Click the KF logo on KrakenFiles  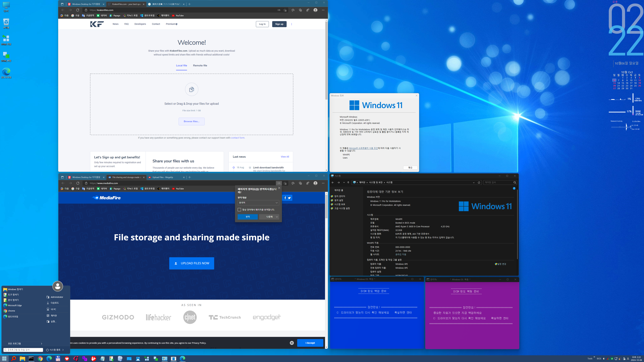[x=97, y=24]
